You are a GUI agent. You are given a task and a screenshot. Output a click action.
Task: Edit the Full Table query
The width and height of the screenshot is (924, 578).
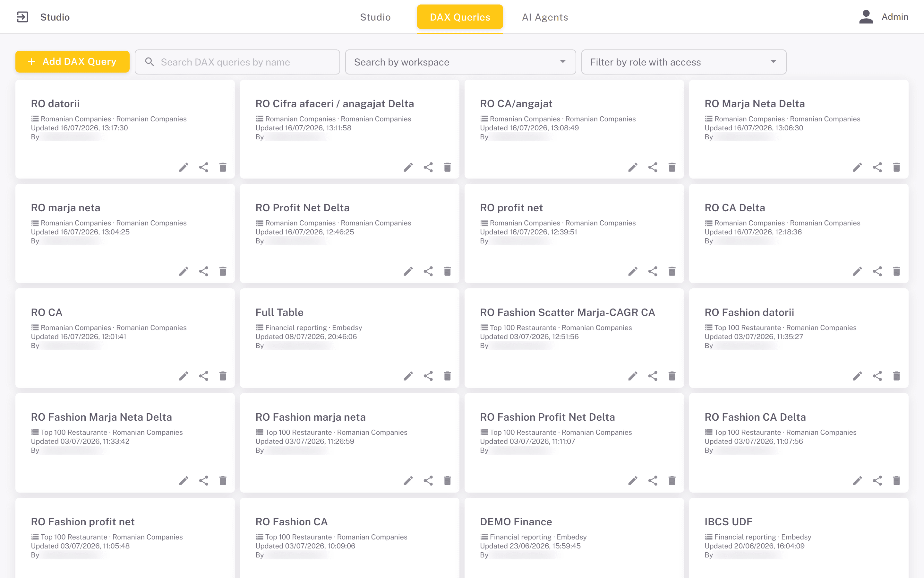pos(408,376)
